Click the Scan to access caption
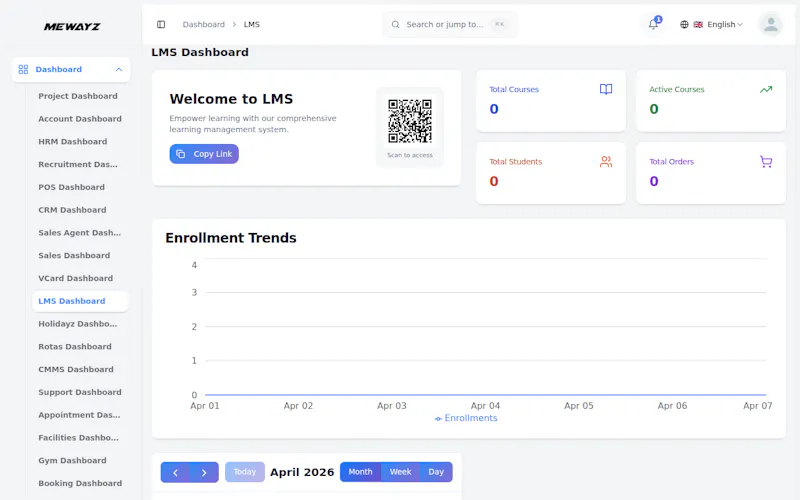The height and width of the screenshot is (500, 800). pos(410,155)
